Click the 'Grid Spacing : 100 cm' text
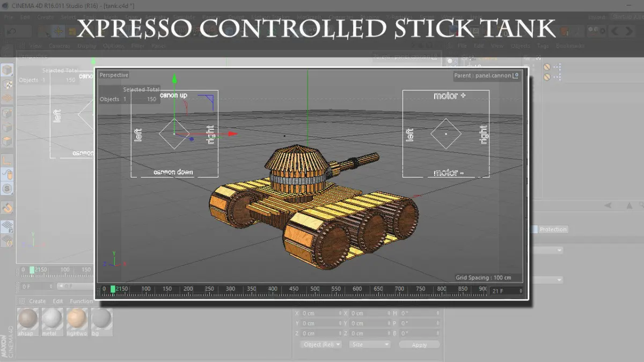This screenshot has width=644, height=362. click(484, 278)
